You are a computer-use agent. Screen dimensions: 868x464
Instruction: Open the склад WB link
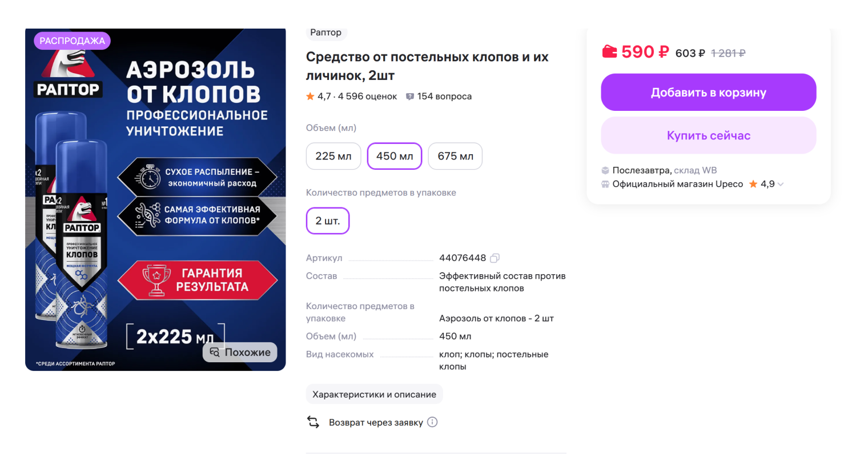point(696,170)
